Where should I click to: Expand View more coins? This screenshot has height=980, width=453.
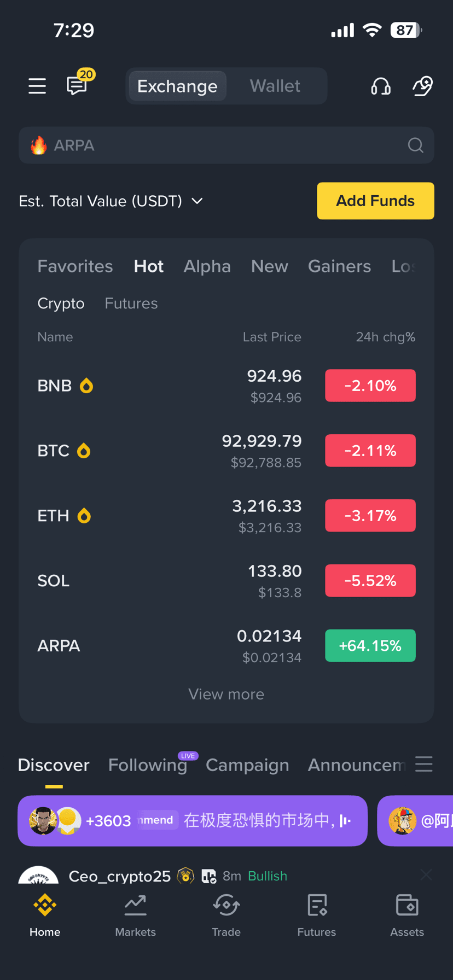pos(226,694)
